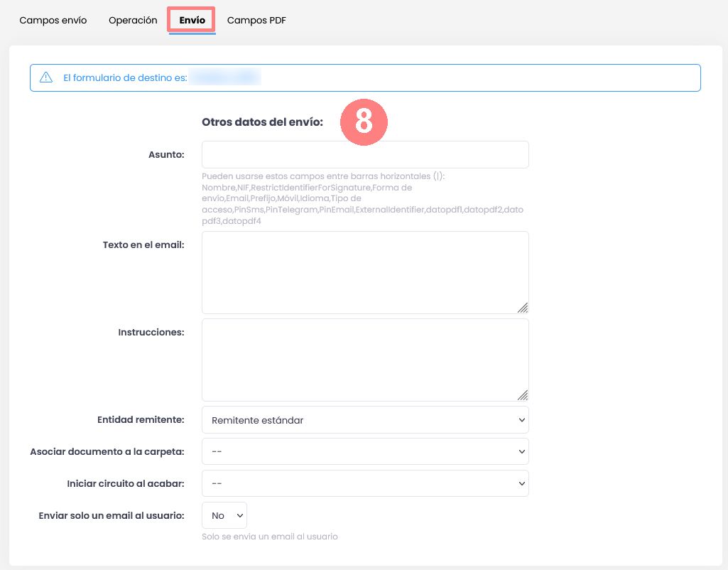Expand the Entidad remitente dropdown
This screenshot has width=728, height=570.
[x=365, y=420]
